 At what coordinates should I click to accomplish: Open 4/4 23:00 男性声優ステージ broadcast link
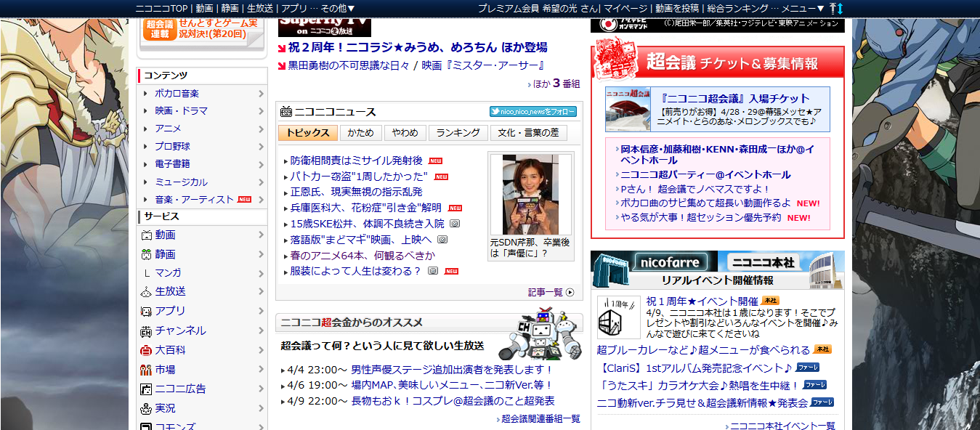pos(452,370)
